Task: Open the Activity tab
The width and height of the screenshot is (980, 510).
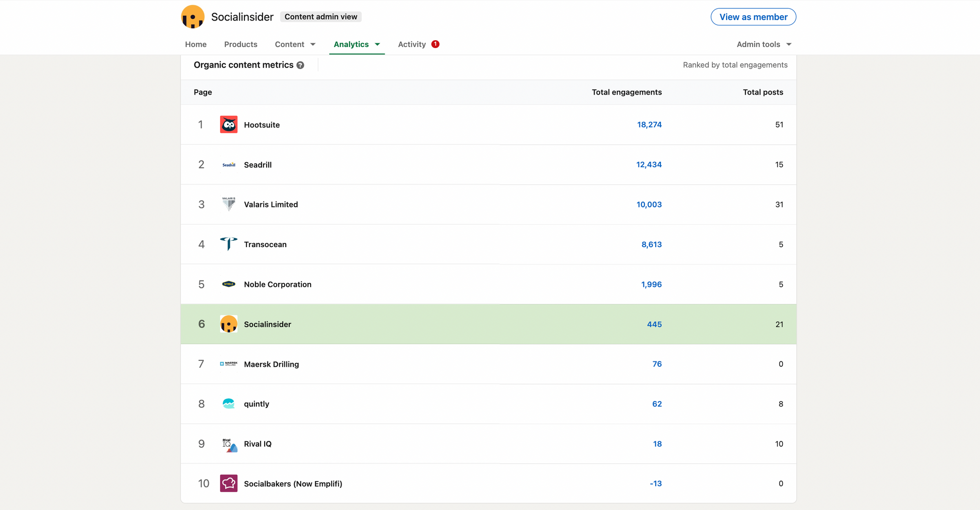Action: pos(412,44)
